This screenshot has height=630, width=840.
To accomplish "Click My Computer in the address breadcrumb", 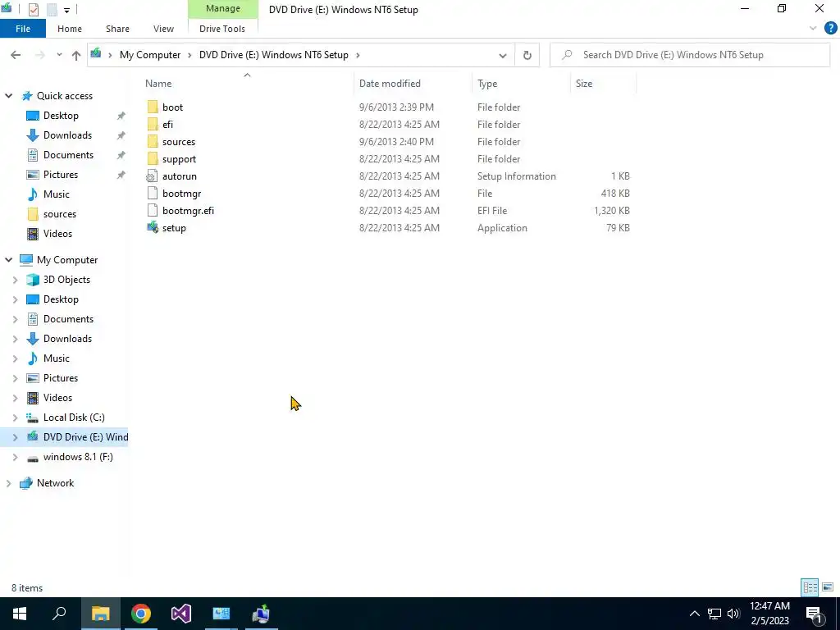I will pyautogui.click(x=150, y=55).
